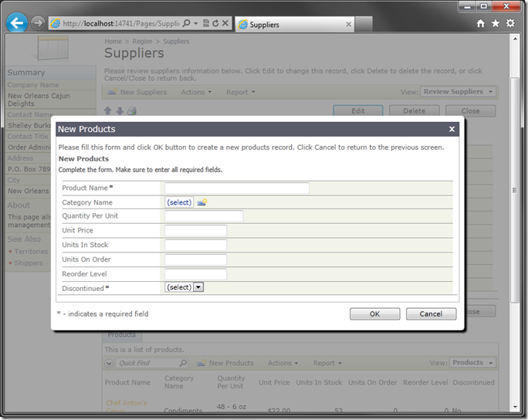Click the New Suppliers toolbar item
This screenshot has height=420, width=528.
(137, 92)
